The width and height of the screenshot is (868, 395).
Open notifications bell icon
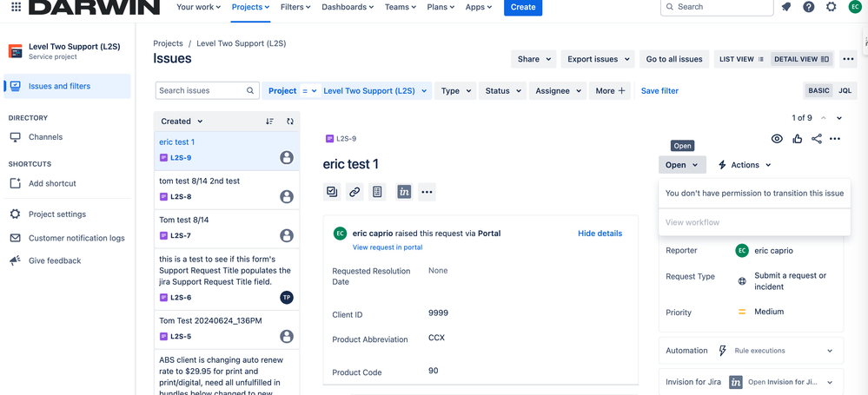click(786, 7)
